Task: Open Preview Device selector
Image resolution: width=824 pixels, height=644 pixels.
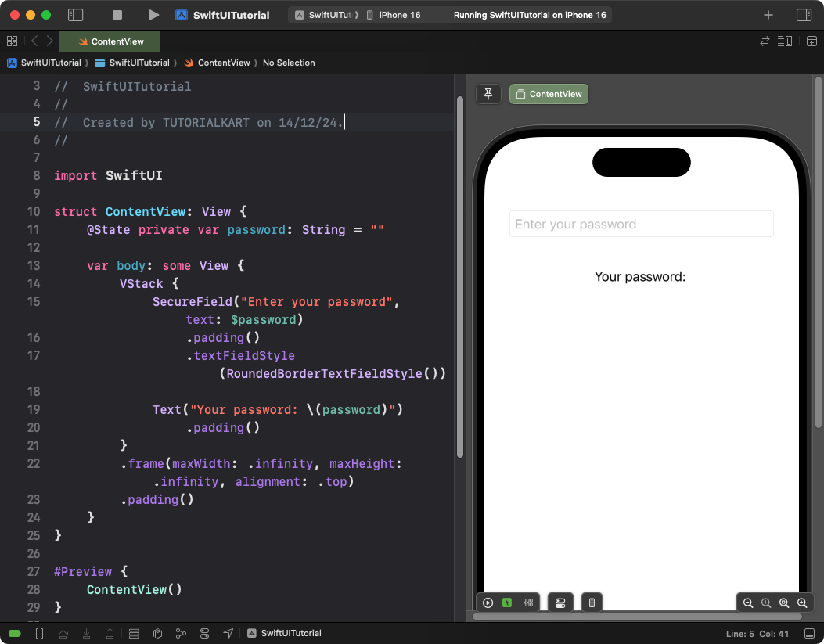Action: pos(592,603)
